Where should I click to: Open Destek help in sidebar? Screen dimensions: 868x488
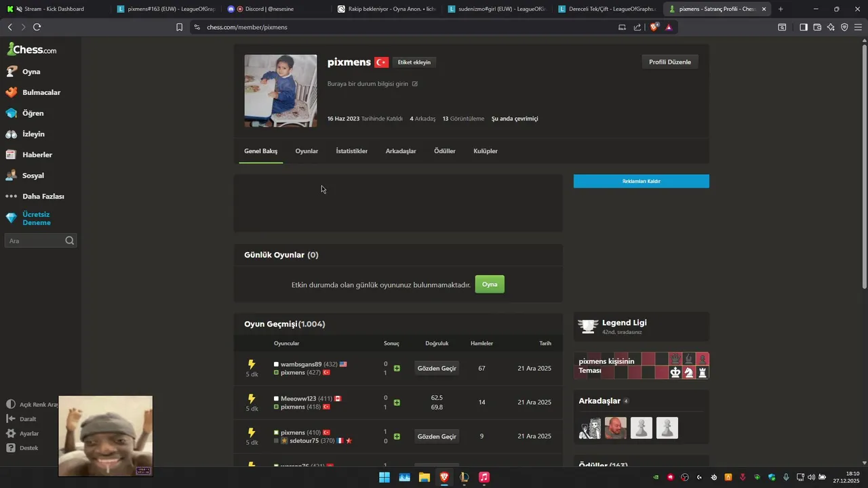[x=22, y=448]
